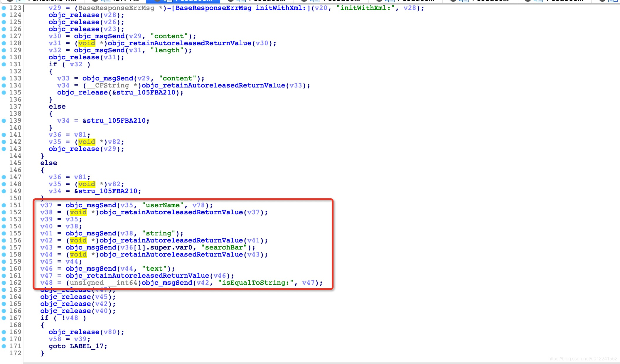This screenshot has width=620, height=364.
Task: Click the "content" string on line 127
Action: coord(169,36)
